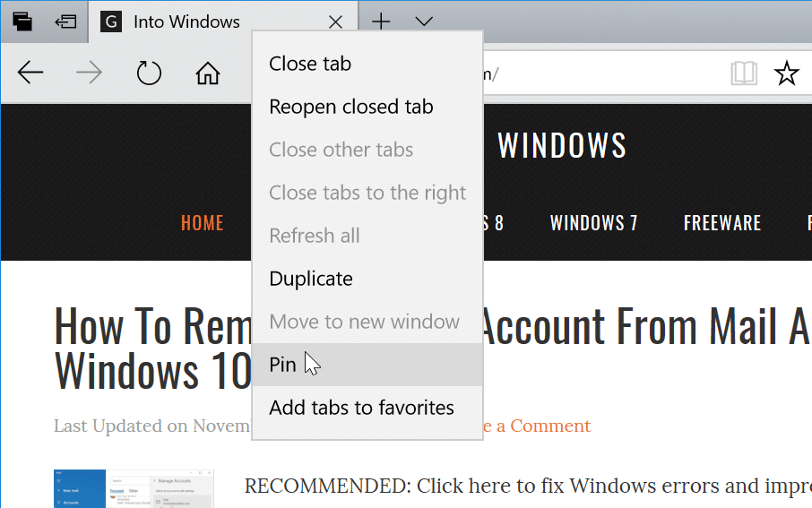812x508 pixels.
Task: Open a new tab with plus icon
Action: click(x=381, y=22)
